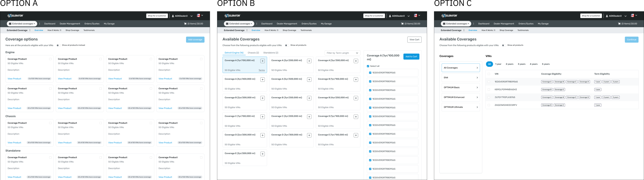Click plus icon on Coverage C (1yr/100,000 mi)
Image resolution: width=644 pixels, height=180 pixels.
tap(263, 117)
